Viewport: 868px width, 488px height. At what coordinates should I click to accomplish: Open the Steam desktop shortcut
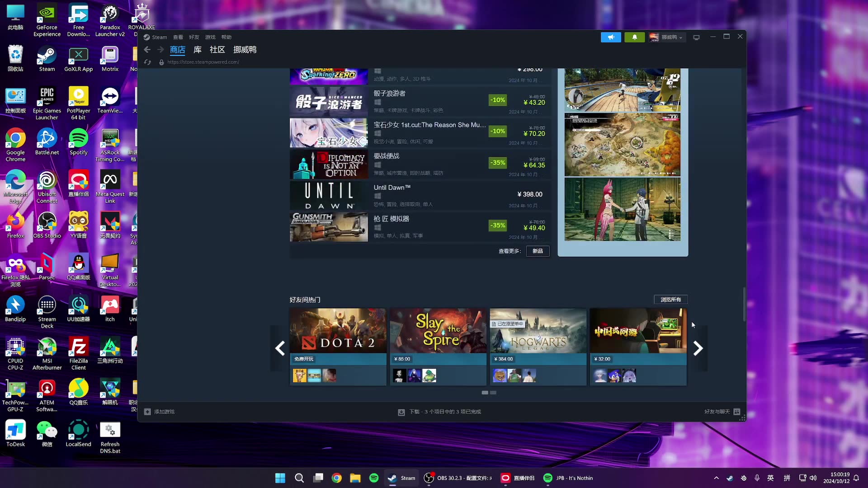[47, 59]
